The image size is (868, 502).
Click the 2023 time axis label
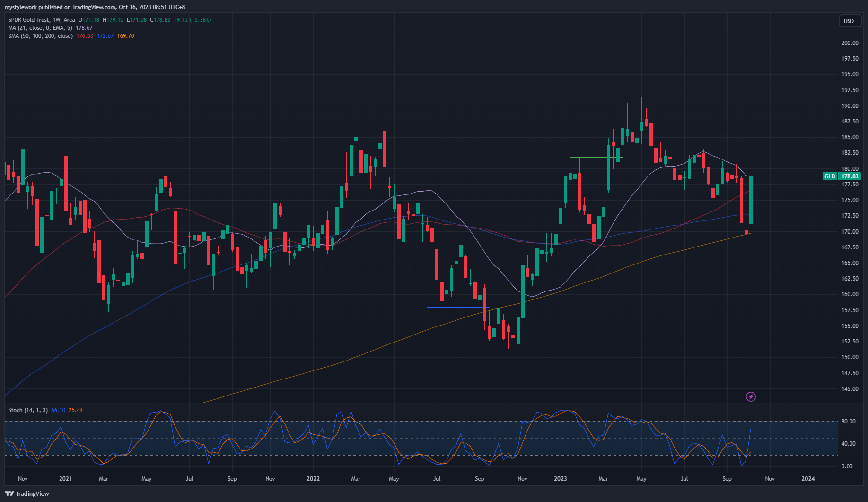point(560,479)
